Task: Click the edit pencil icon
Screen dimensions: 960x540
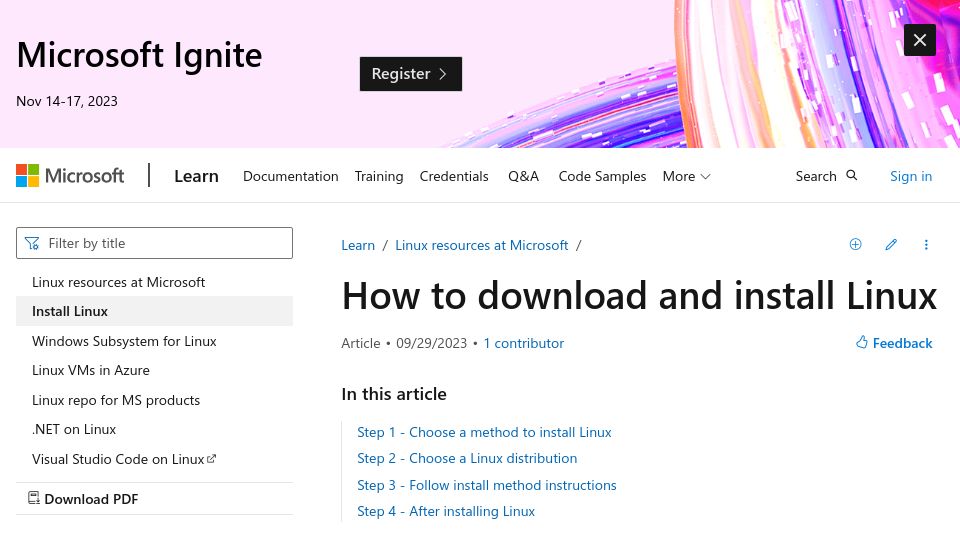Action: tap(891, 244)
